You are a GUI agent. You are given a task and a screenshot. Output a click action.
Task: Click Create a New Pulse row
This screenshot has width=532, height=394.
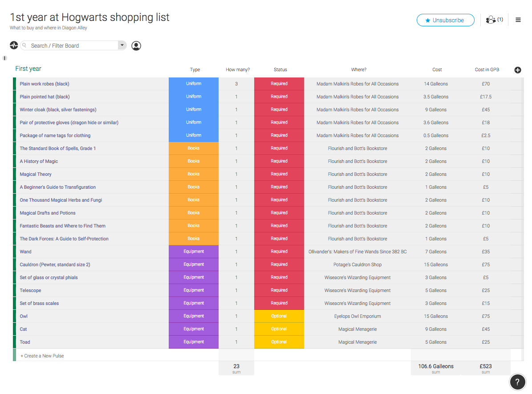[x=42, y=356]
